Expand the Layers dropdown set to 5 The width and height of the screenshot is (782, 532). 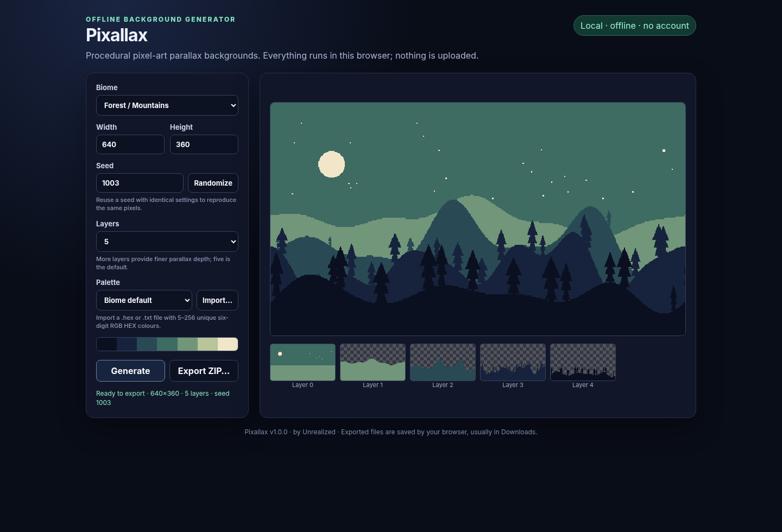[167, 242]
